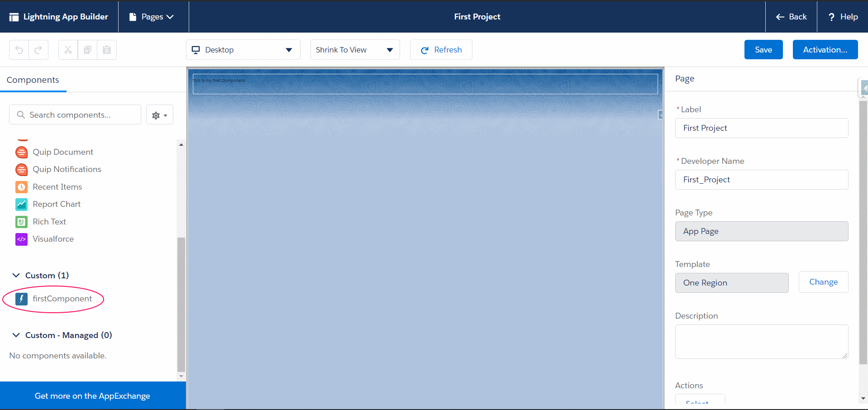Click the Lightning App Builder logo icon
This screenshot has width=868, height=410.
tap(14, 17)
